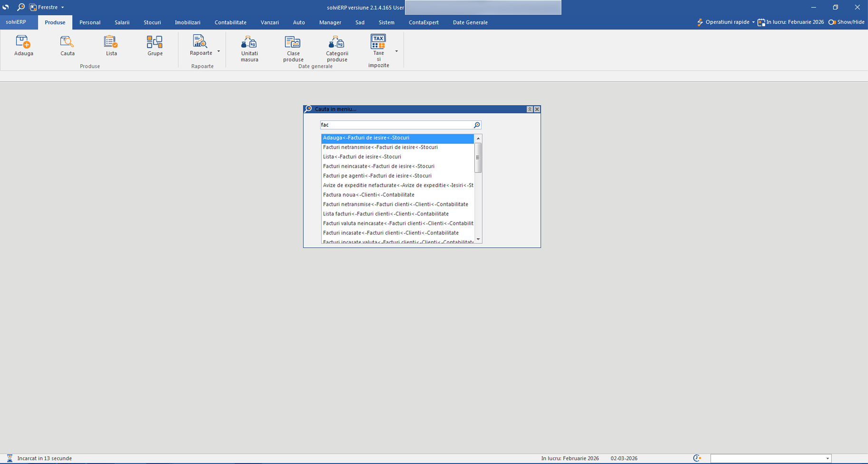Close the Cauta in meniu dialog
The height and width of the screenshot is (464, 868).
537,109
